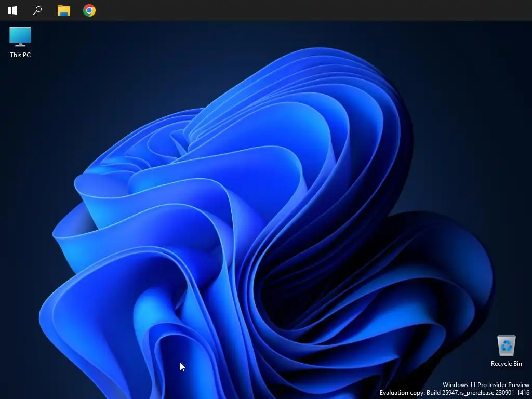
Task: Click the 'This PC' label text
Action: 20,55
